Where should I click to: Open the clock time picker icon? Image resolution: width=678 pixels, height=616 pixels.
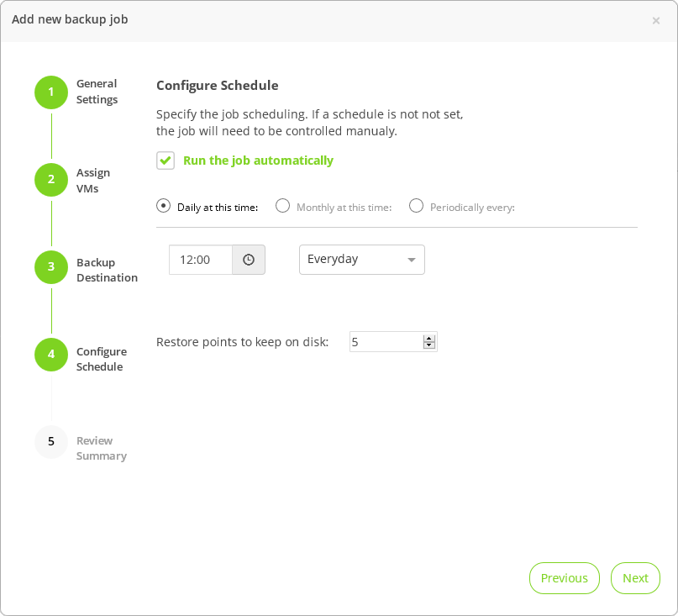(249, 260)
